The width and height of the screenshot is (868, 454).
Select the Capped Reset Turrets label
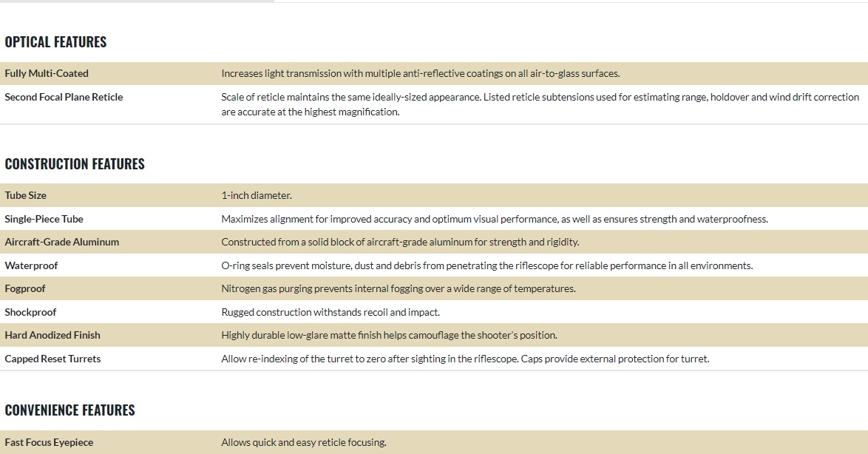tap(52, 359)
